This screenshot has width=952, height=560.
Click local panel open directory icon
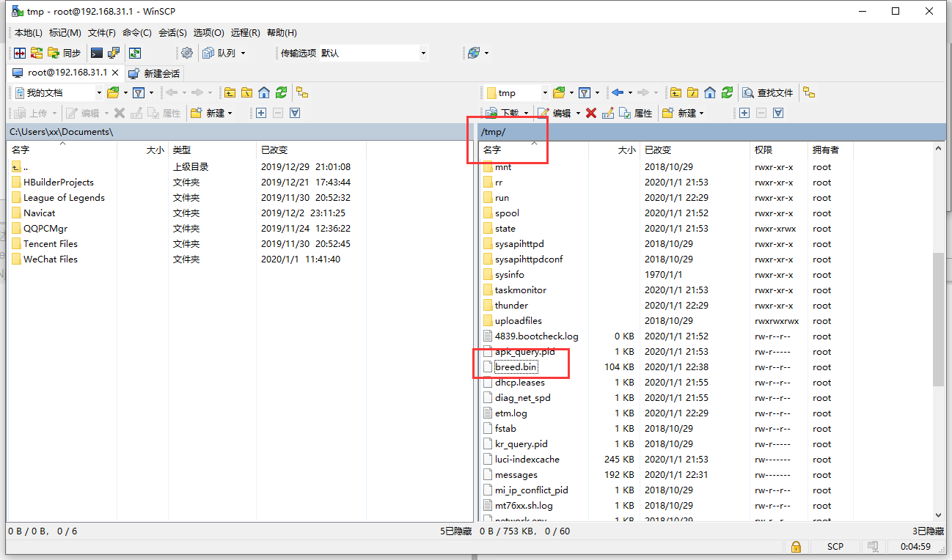(113, 92)
